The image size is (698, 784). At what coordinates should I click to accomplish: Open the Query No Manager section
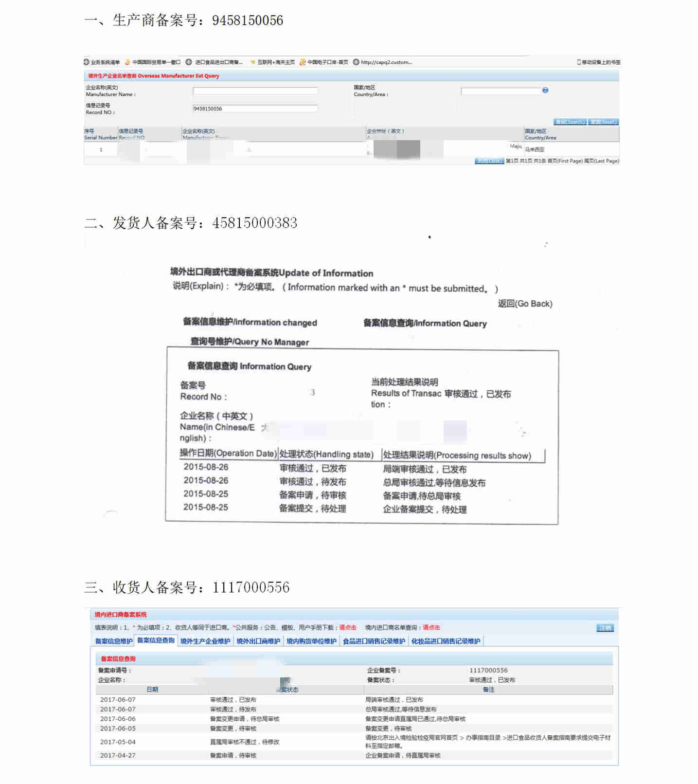[250, 342]
